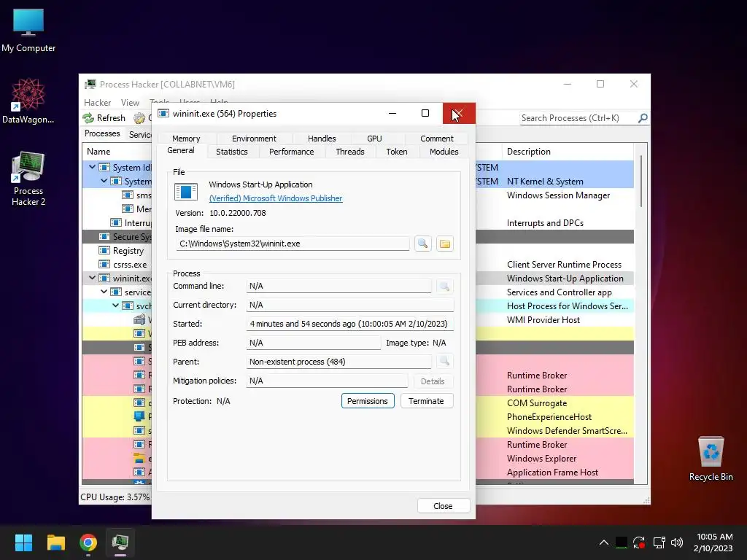Select the WMI Provider Host row

tap(543, 320)
